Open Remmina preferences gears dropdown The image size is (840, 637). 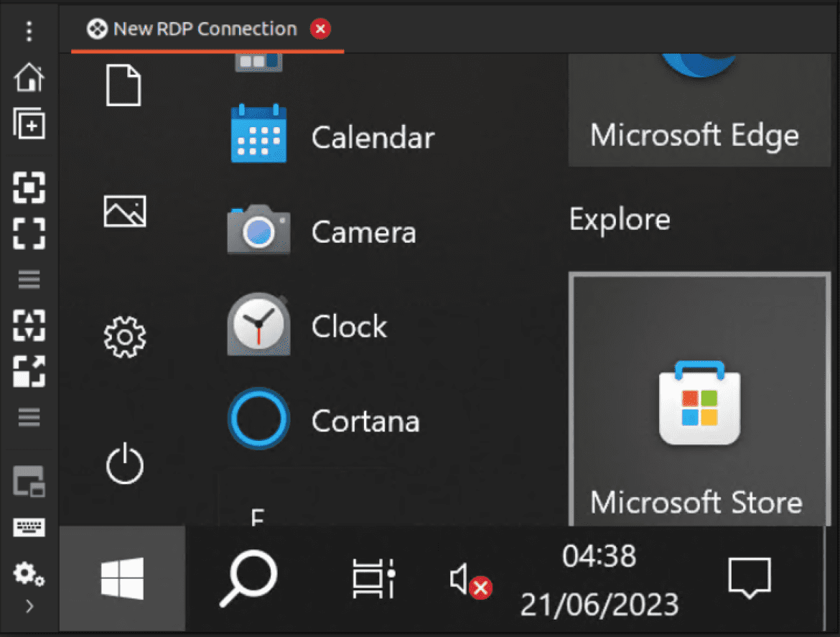[x=29, y=573]
